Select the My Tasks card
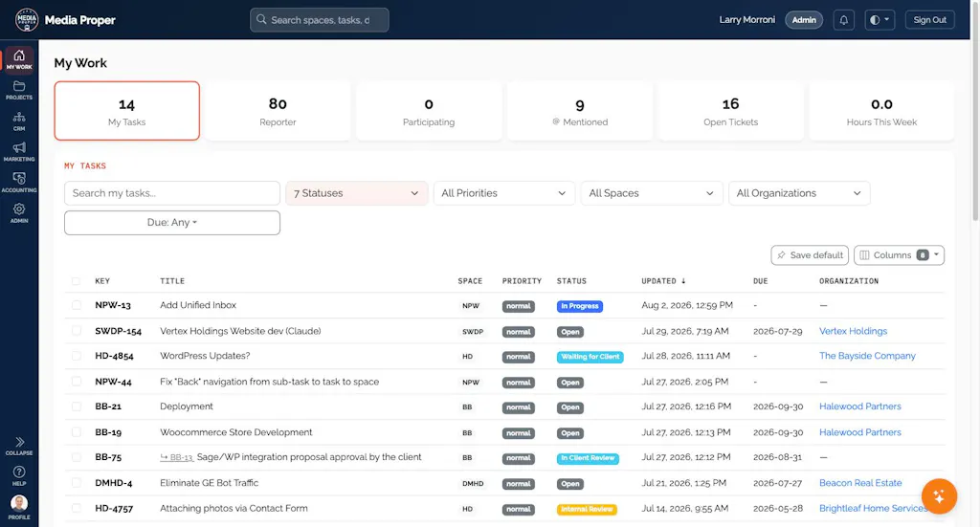The width and height of the screenshot is (980, 527). [127, 111]
